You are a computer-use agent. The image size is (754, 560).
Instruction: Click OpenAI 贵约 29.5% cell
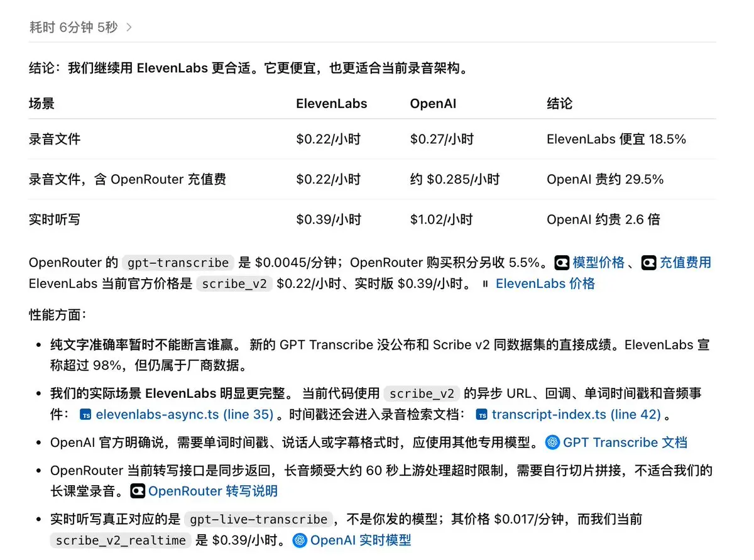[x=605, y=179]
